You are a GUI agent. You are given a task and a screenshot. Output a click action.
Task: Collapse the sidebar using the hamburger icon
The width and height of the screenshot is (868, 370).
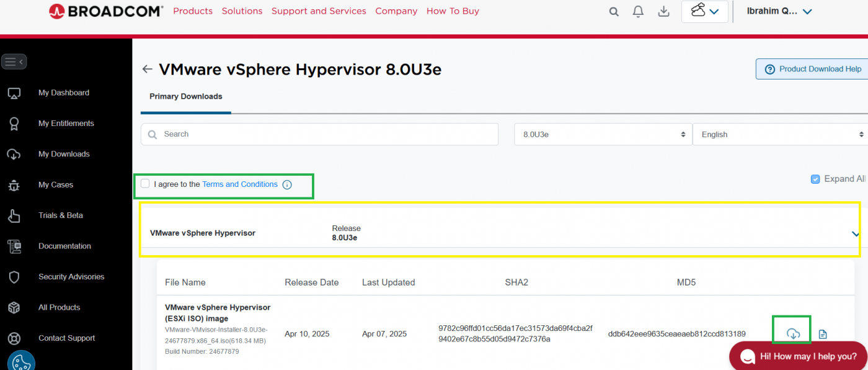[x=14, y=61]
